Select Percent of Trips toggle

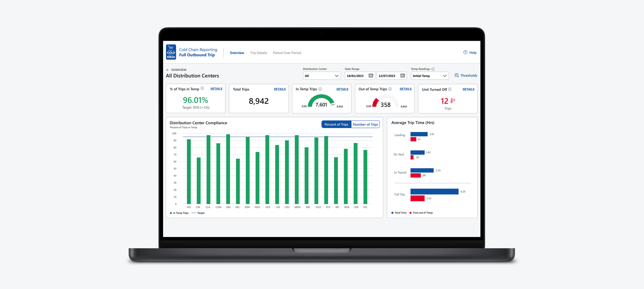336,124
